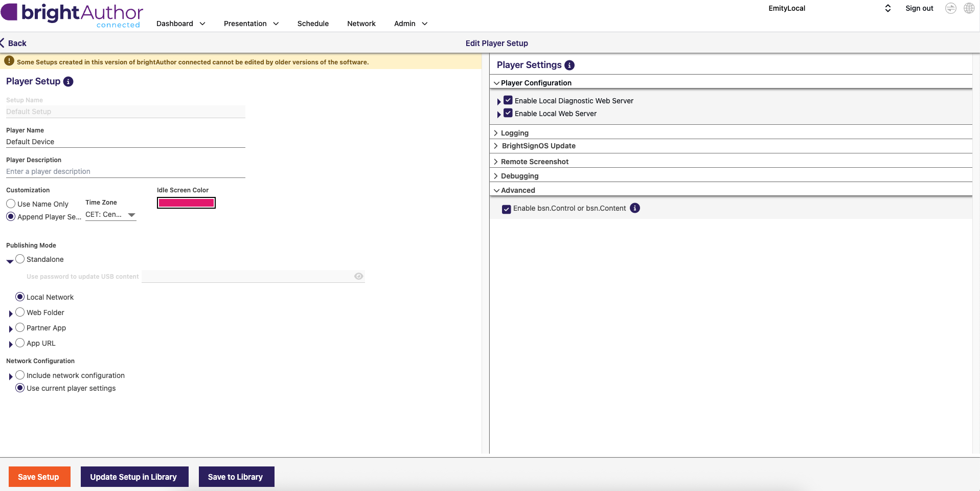Image resolution: width=980 pixels, height=491 pixels.
Task: Click the Save Setup button
Action: pos(39,476)
